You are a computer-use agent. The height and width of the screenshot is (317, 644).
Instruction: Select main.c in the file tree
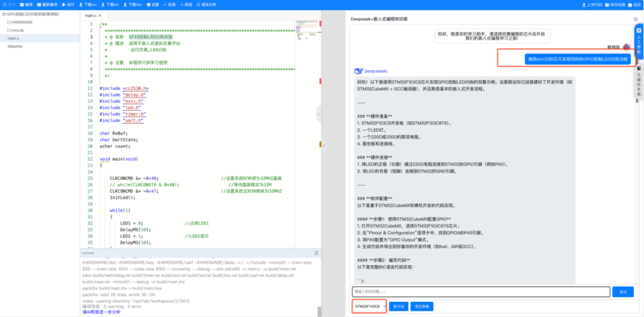pyautogui.click(x=13, y=38)
